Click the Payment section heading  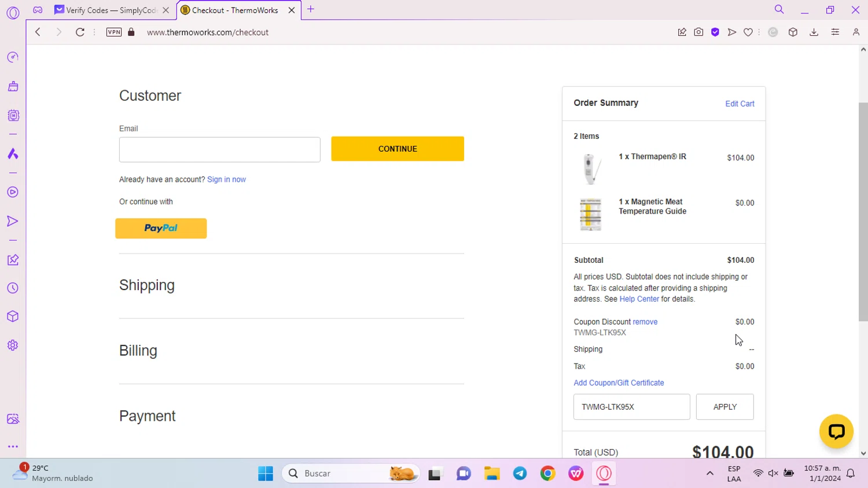(148, 416)
